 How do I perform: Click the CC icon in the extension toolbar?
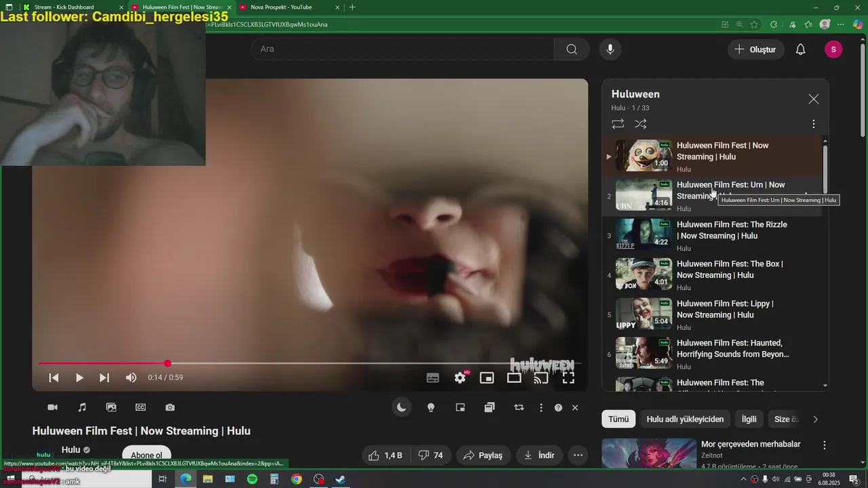[140, 407]
